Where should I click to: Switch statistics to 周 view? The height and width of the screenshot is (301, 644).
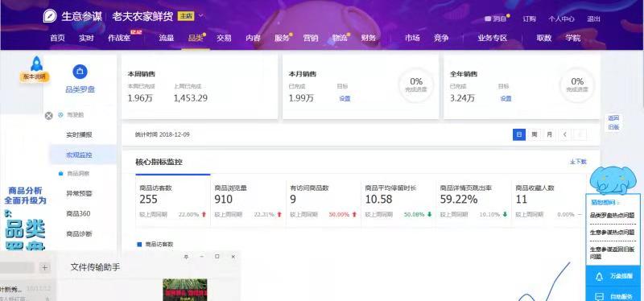pos(534,134)
